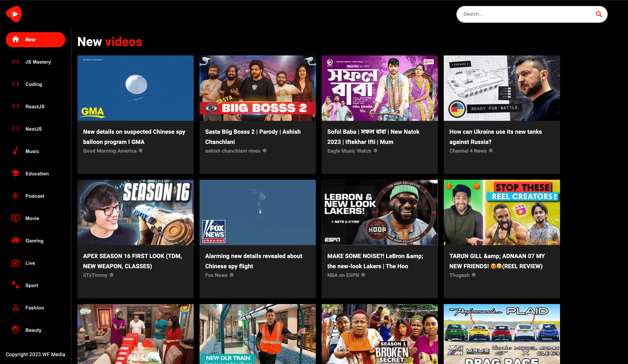Click the code brackets icon beside JS Mastery

tap(16, 62)
